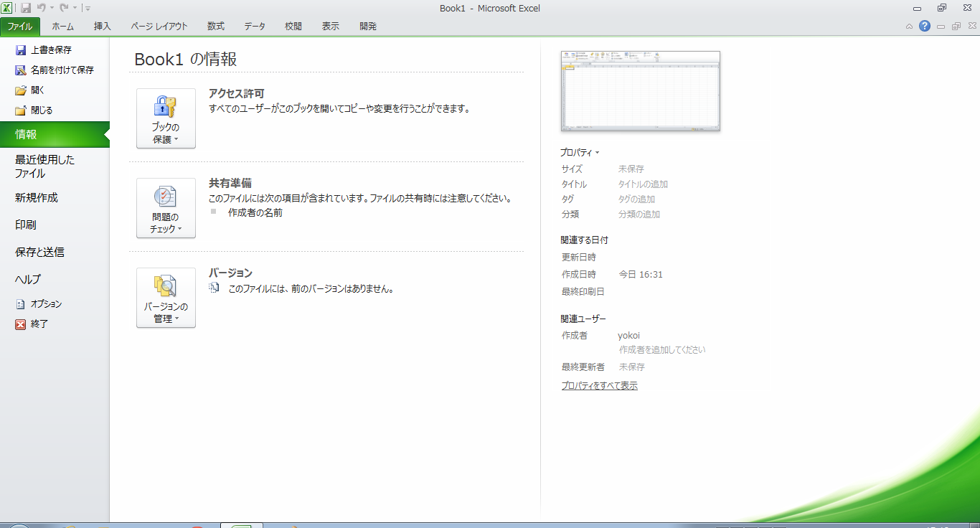Click the red 終了 exit icon
Viewport: 980px width, 528px height.
(x=21, y=324)
